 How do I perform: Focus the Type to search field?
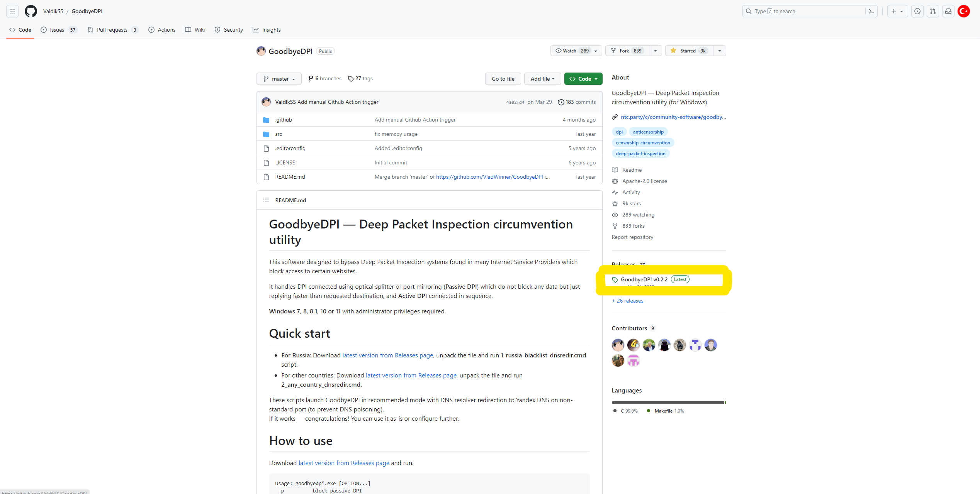point(803,11)
